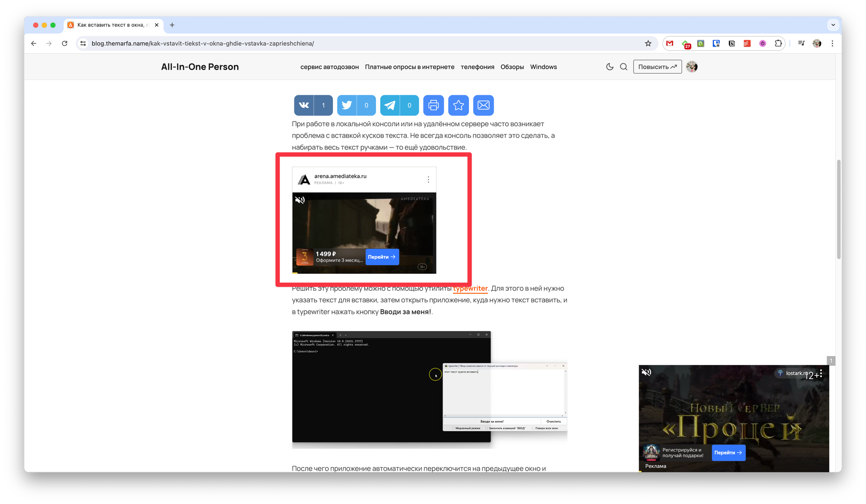Click the Повысить button
The height and width of the screenshot is (504, 866).
(657, 67)
